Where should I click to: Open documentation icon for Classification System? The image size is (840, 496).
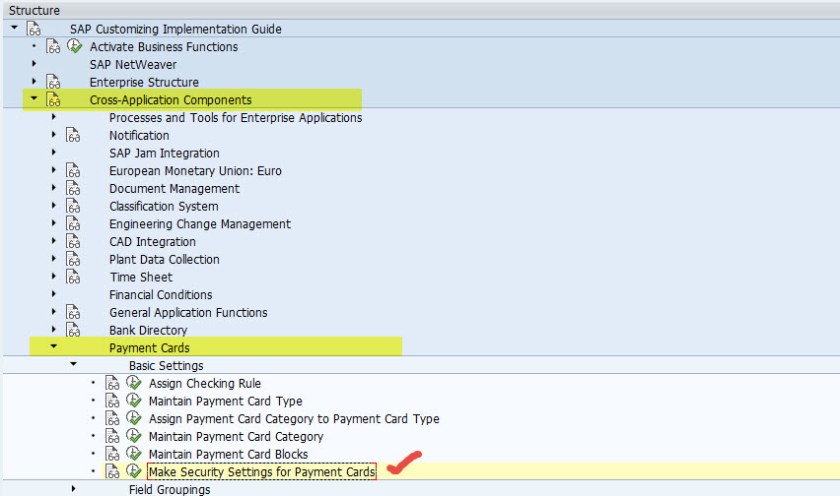coord(73,206)
